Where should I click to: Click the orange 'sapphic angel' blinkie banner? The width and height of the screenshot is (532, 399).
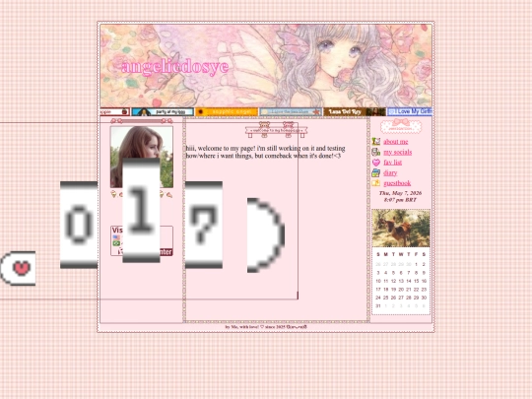pyautogui.click(x=227, y=111)
